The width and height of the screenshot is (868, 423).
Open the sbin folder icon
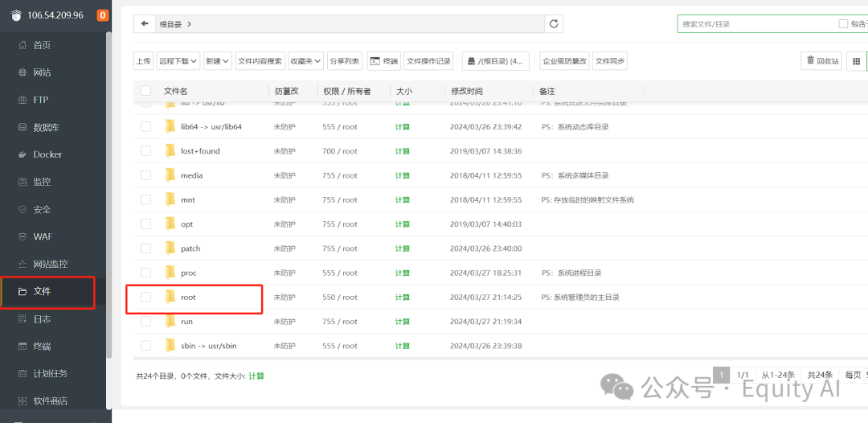tap(170, 346)
